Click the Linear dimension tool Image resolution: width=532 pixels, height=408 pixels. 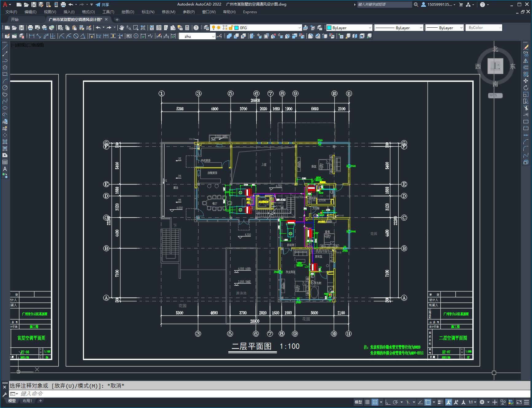32,36
